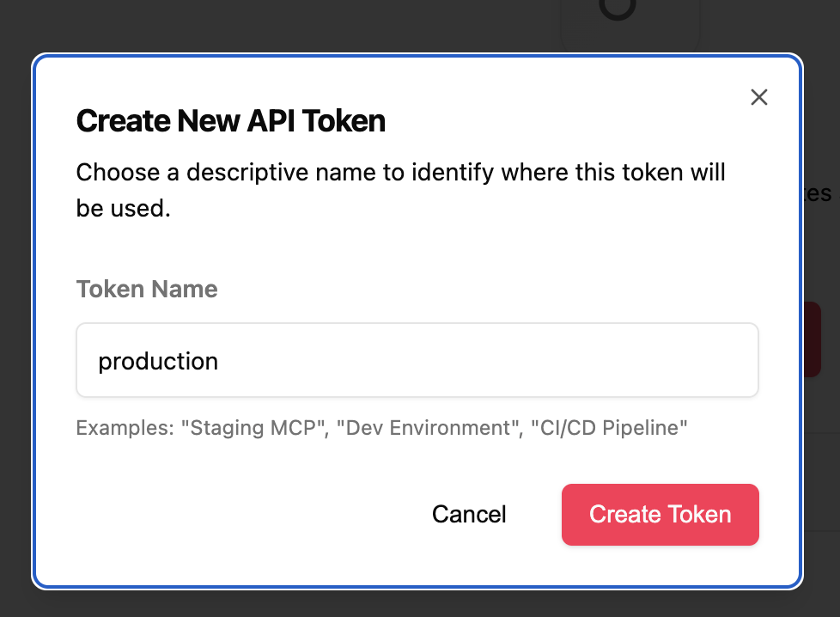
Task: Select the production token name value
Action: (158, 361)
